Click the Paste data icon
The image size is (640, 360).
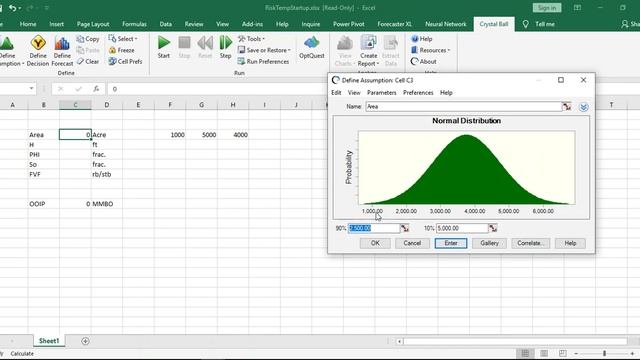click(88, 50)
